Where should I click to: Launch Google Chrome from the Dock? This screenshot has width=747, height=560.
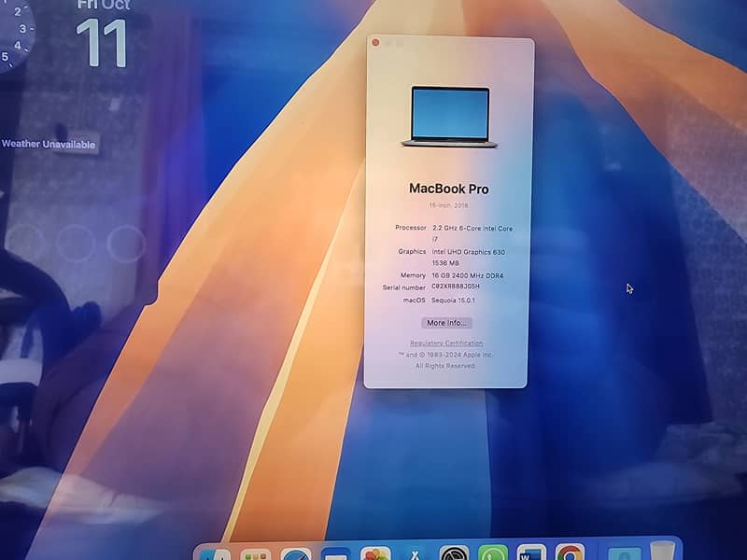tap(570, 552)
